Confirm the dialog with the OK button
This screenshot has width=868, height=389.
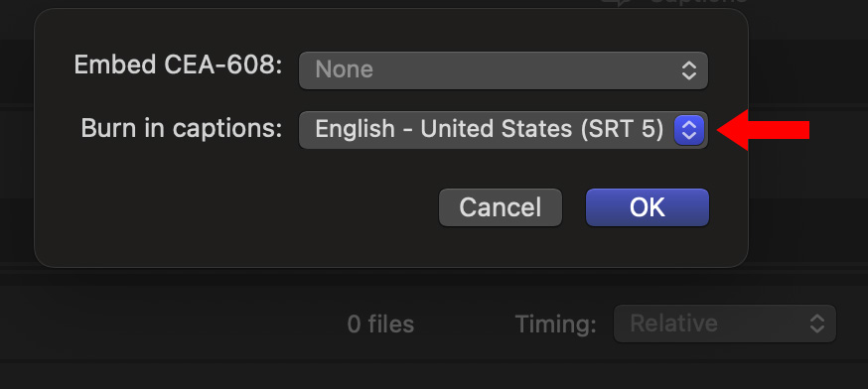(x=648, y=207)
